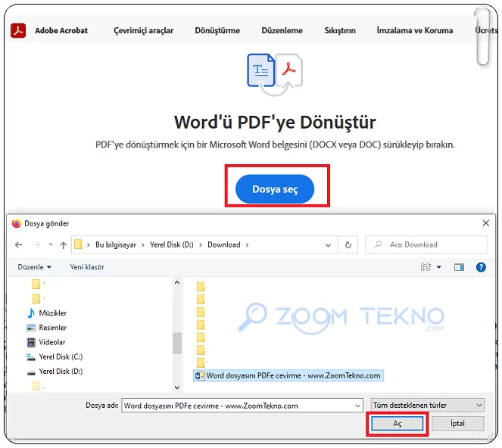
Task: Go up one folder level
Action: [63, 244]
